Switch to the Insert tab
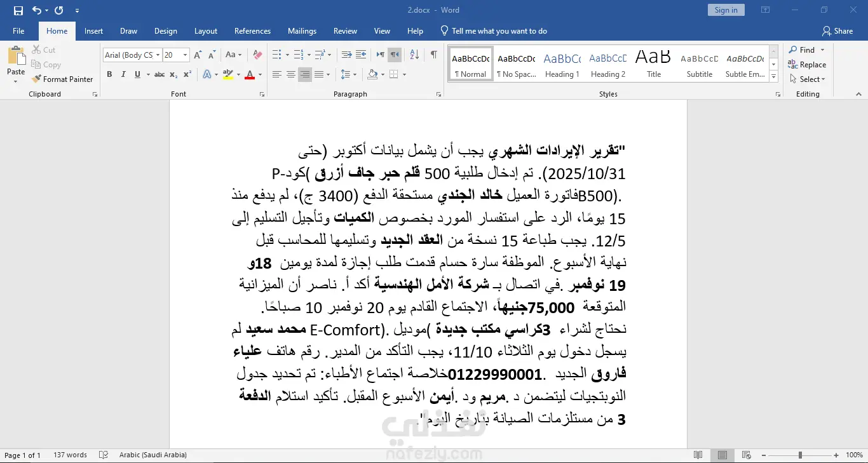 point(93,31)
